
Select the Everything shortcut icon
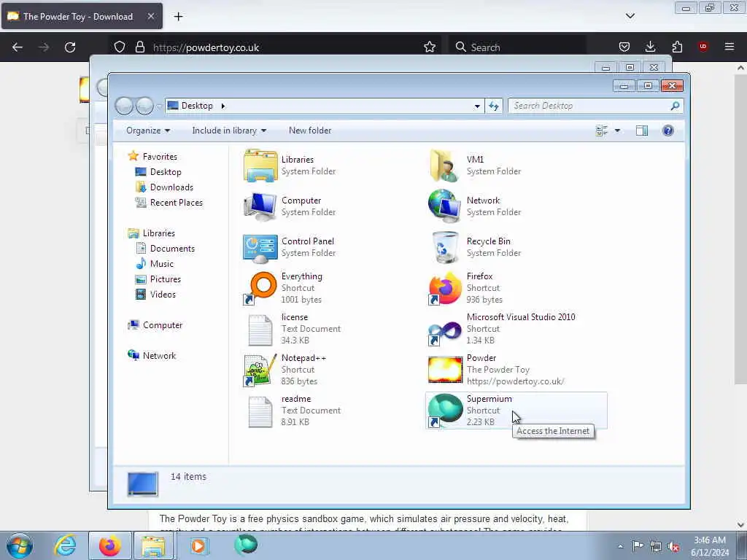260,288
